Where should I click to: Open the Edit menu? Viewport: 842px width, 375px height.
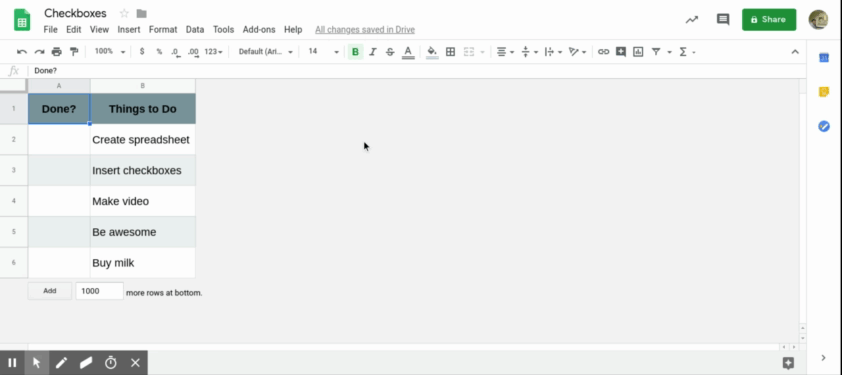tap(74, 30)
